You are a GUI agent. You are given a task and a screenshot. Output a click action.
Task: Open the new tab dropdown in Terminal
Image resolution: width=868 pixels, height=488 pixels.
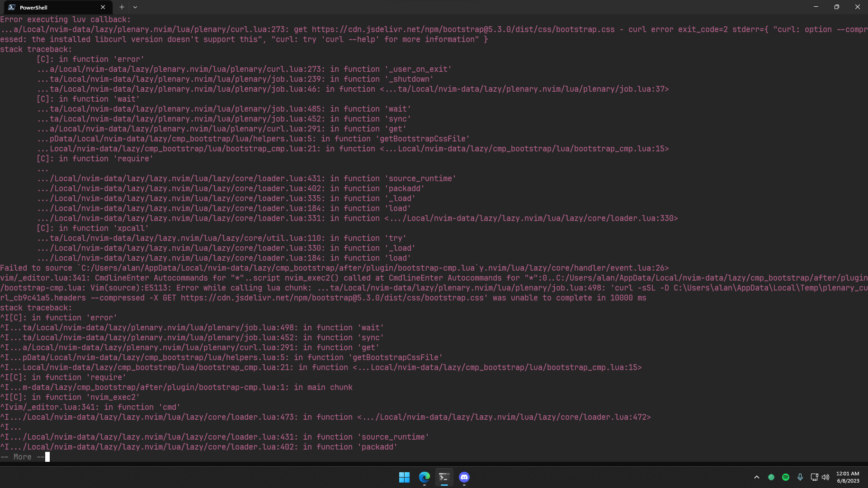click(x=135, y=7)
